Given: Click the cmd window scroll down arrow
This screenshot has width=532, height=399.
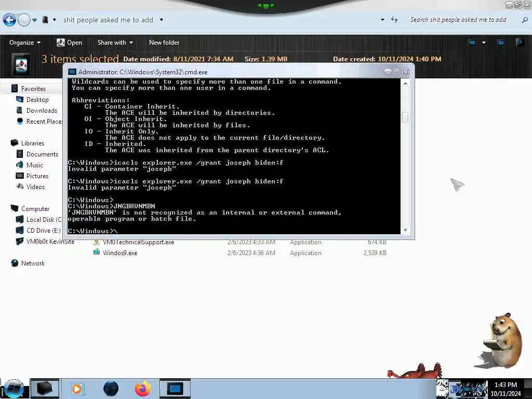Looking at the screenshot, I should pos(405,230).
